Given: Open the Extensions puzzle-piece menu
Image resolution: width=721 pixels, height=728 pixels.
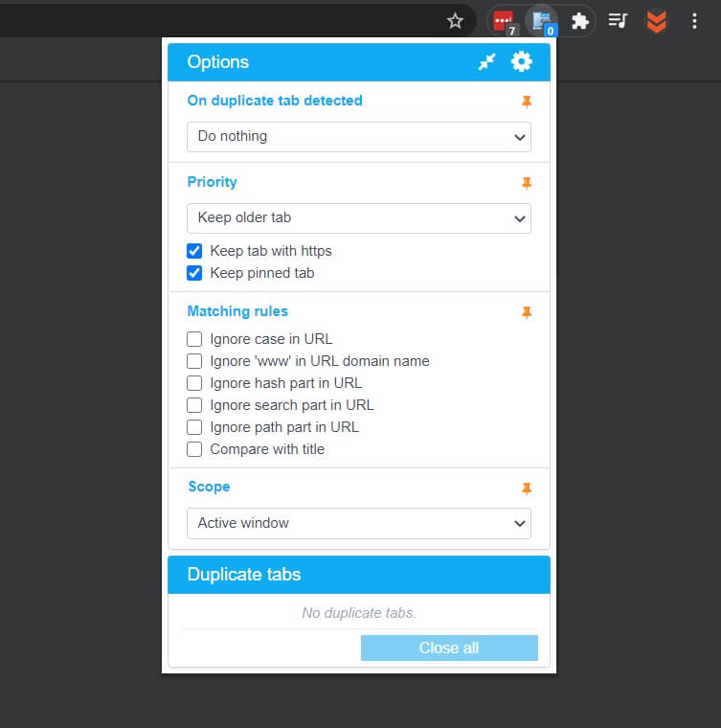Looking at the screenshot, I should coord(579,21).
